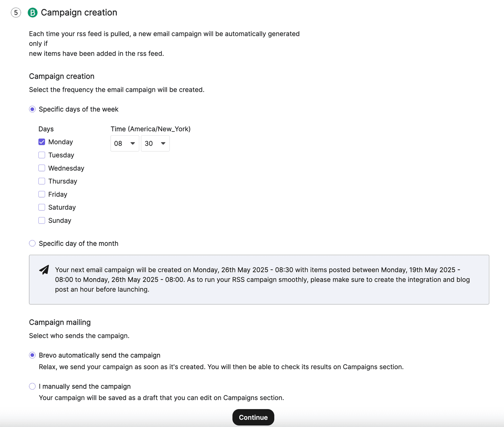504x427 pixels.
Task: Enable the Wednesday checkbox
Action: pyautogui.click(x=42, y=168)
